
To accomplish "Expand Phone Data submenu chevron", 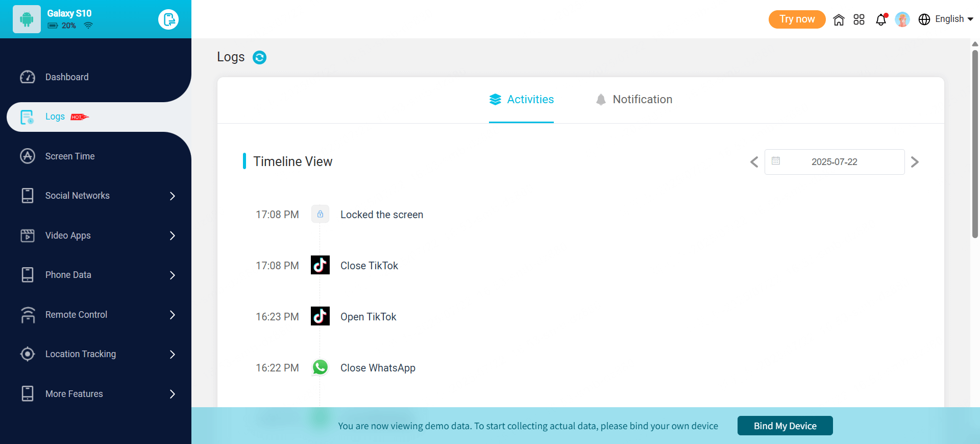I will point(173,275).
